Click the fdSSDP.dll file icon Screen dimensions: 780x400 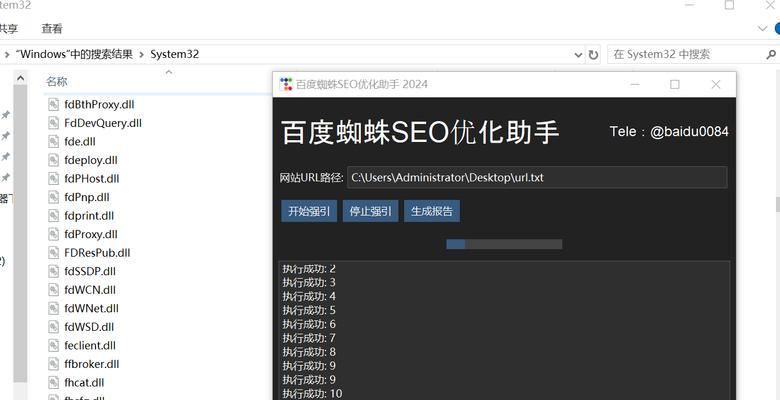pyautogui.click(x=54, y=272)
